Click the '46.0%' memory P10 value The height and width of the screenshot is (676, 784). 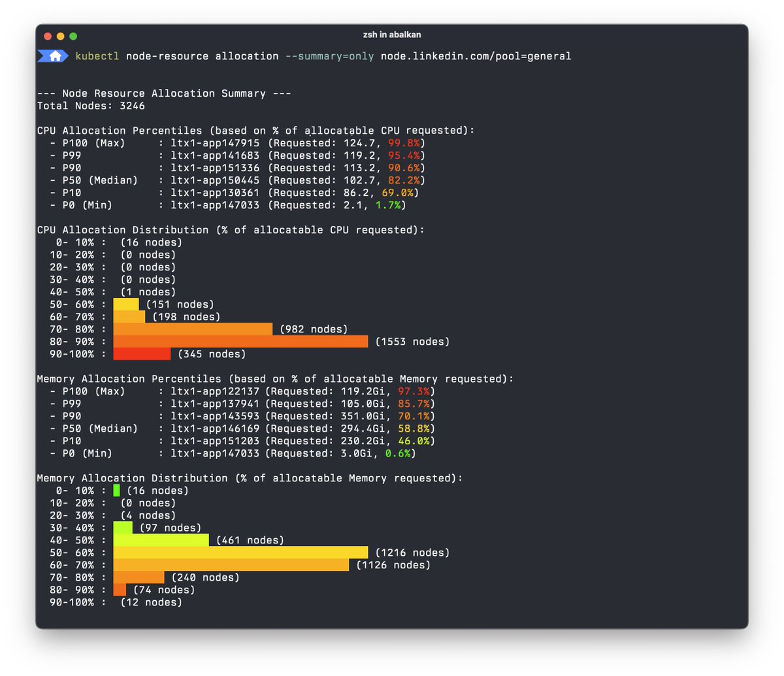[414, 441]
